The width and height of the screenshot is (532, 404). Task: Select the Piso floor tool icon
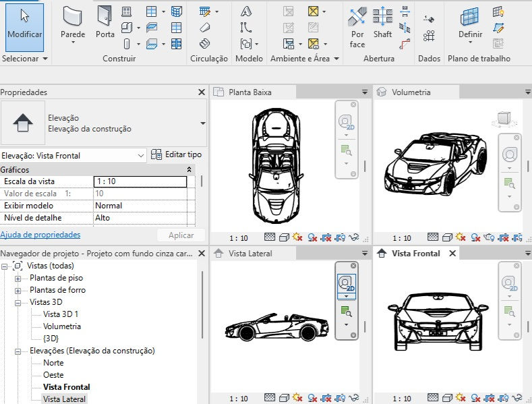(151, 44)
